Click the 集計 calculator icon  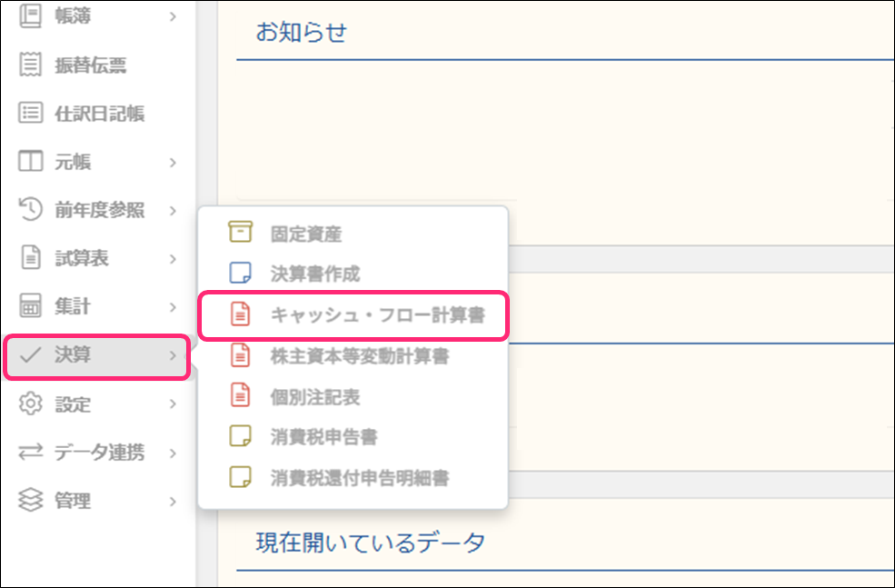click(31, 308)
